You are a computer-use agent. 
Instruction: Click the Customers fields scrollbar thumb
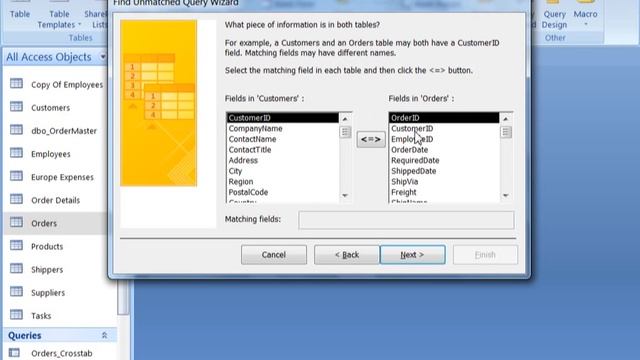[x=345, y=132]
